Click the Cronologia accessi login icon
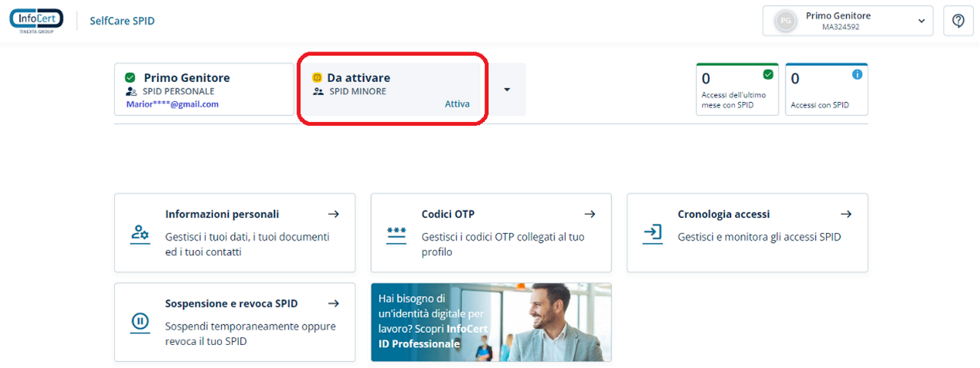The height and width of the screenshot is (368, 980). tap(652, 234)
